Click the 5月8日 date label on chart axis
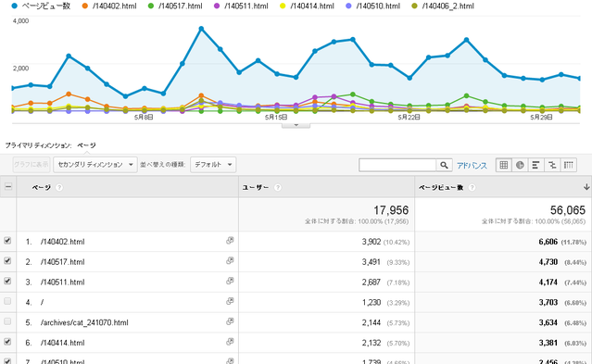 [x=144, y=118]
